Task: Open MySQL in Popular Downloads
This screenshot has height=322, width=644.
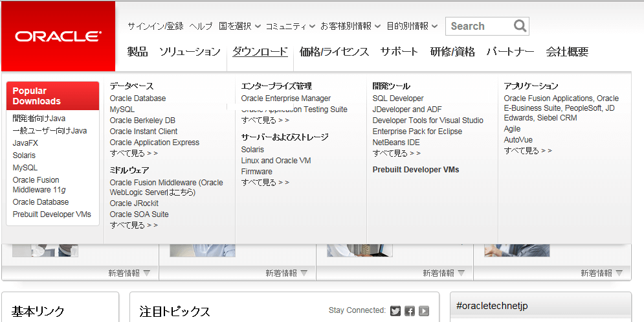Action: [x=25, y=168]
